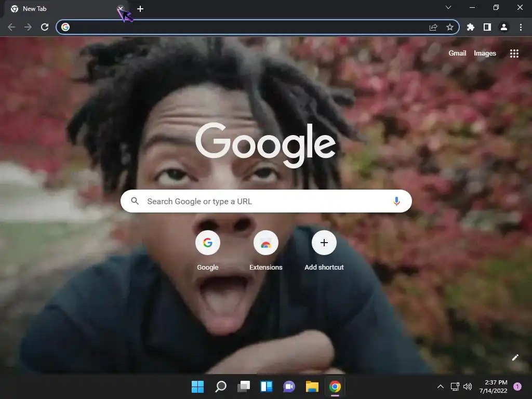Click the Search Google or type a URL box
The height and width of the screenshot is (399, 532).
(266, 201)
